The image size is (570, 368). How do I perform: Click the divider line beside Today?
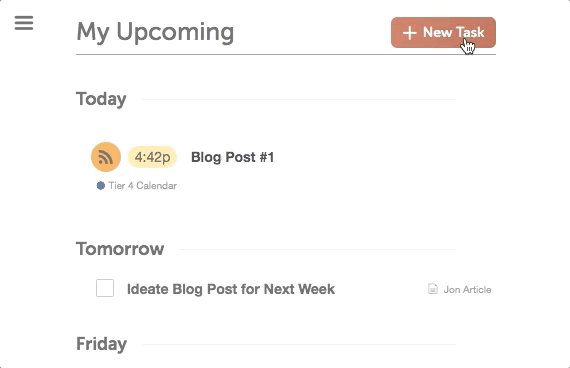tap(299, 99)
